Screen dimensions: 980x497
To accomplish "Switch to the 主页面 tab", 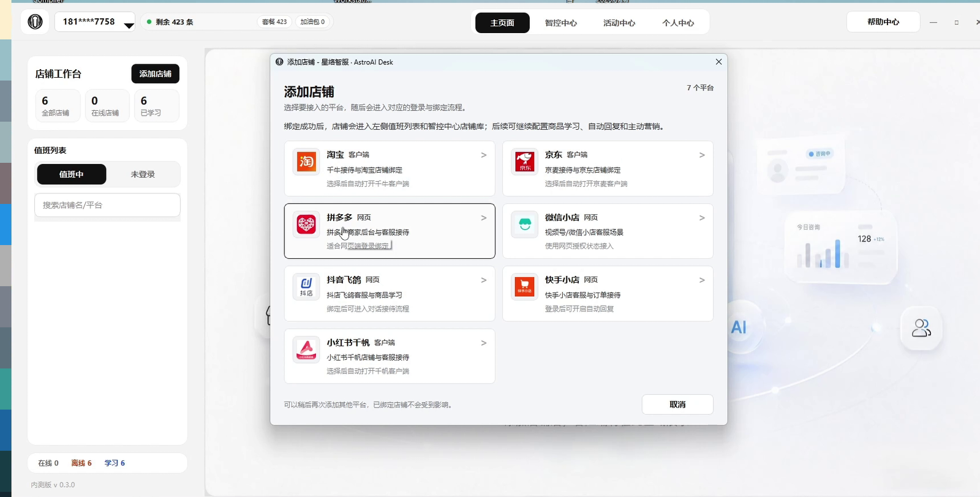I will pyautogui.click(x=502, y=23).
